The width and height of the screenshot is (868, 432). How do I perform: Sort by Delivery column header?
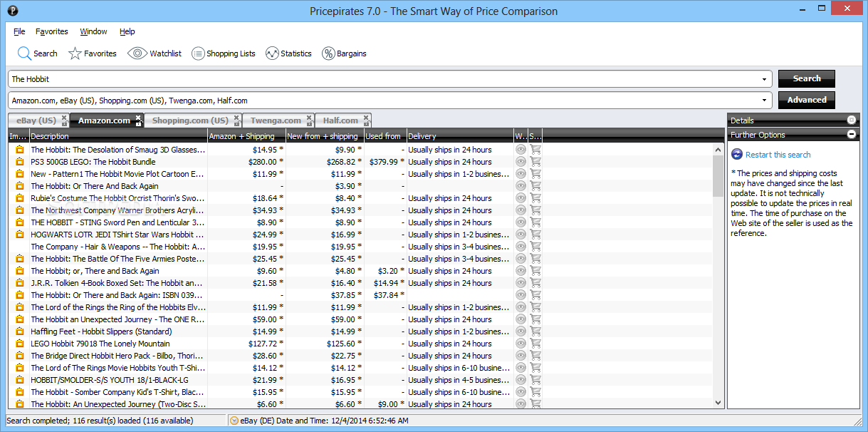click(x=460, y=136)
